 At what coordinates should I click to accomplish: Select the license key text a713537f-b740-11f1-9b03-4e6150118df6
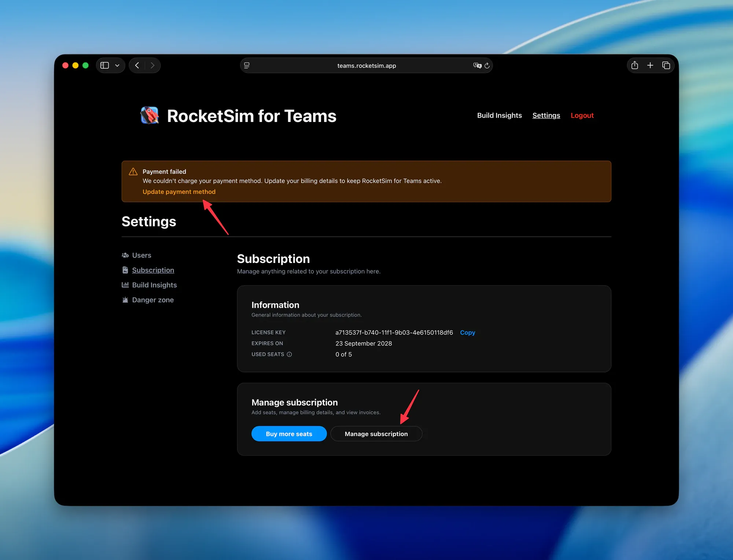pyautogui.click(x=394, y=333)
